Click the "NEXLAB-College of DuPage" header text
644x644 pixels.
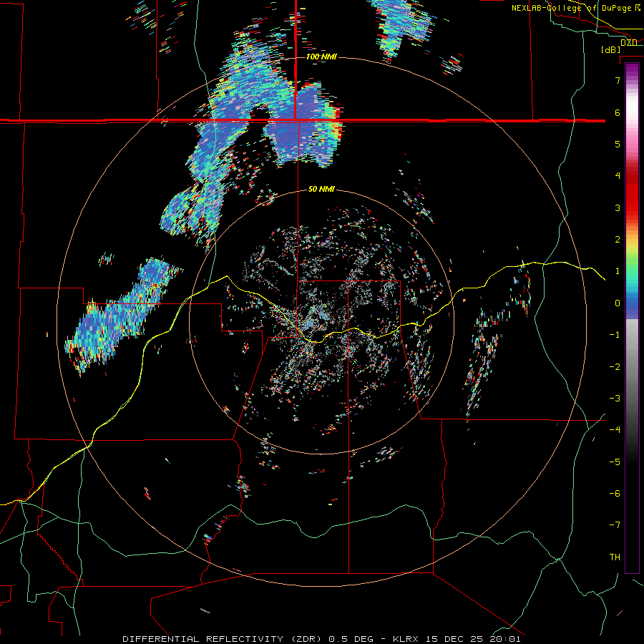[x=572, y=8]
